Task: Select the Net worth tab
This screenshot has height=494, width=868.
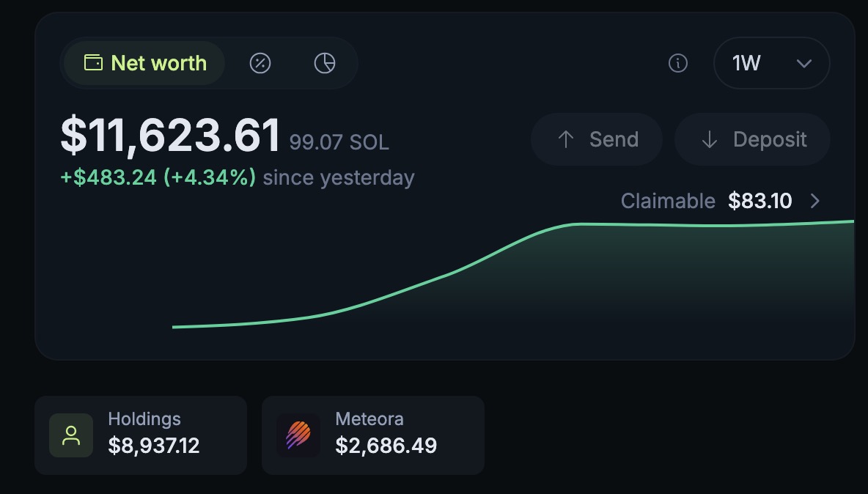Action: pos(144,63)
